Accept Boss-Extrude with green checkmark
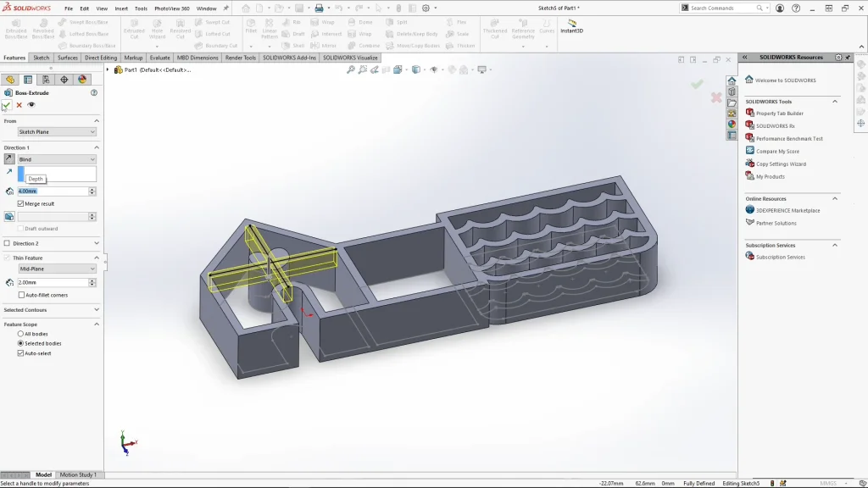The height and width of the screenshot is (488, 868). coord(7,105)
